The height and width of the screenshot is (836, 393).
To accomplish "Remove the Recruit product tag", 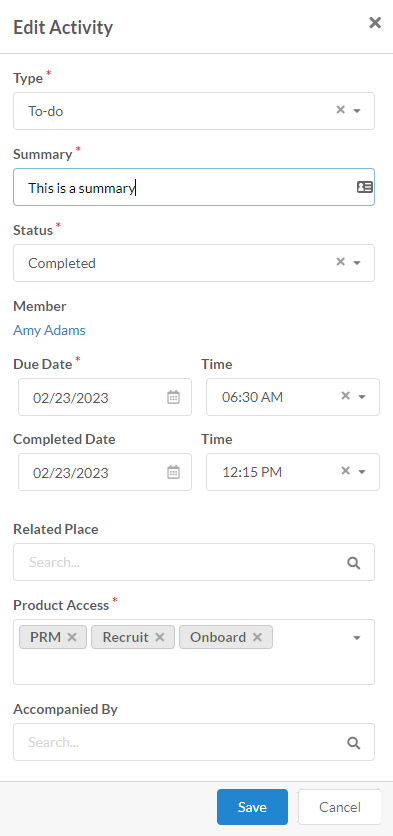I will (159, 637).
